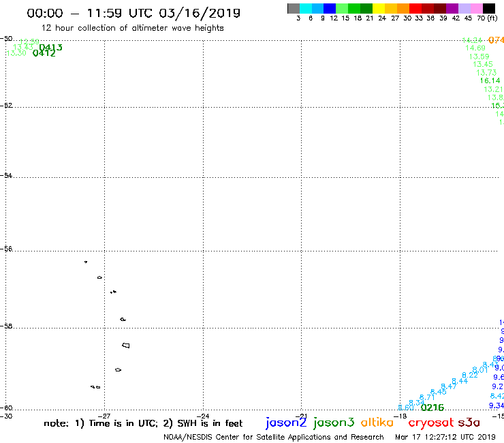Click the 16.14 wave height value
504x443 pixels.
(x=490, y=80)
